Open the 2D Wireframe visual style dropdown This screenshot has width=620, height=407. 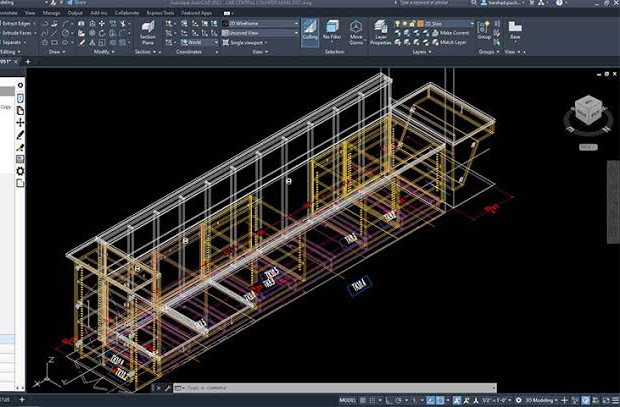(x=260, y=23)
